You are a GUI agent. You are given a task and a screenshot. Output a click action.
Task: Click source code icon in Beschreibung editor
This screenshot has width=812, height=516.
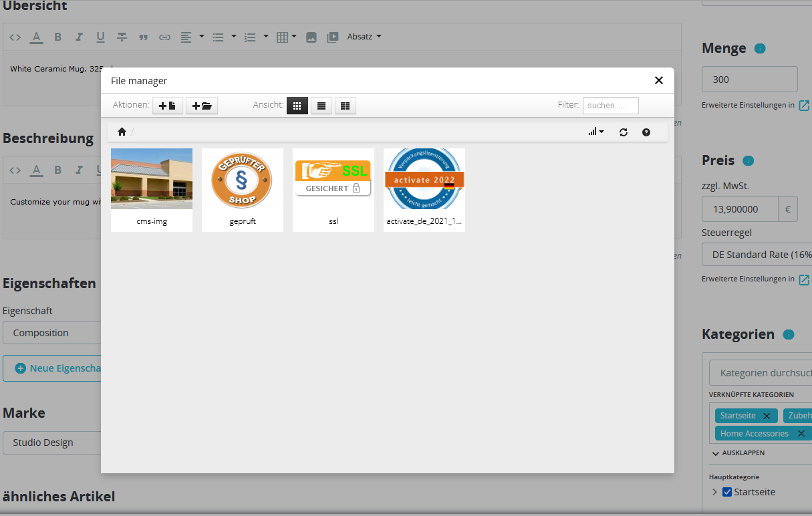pos(15,170)
